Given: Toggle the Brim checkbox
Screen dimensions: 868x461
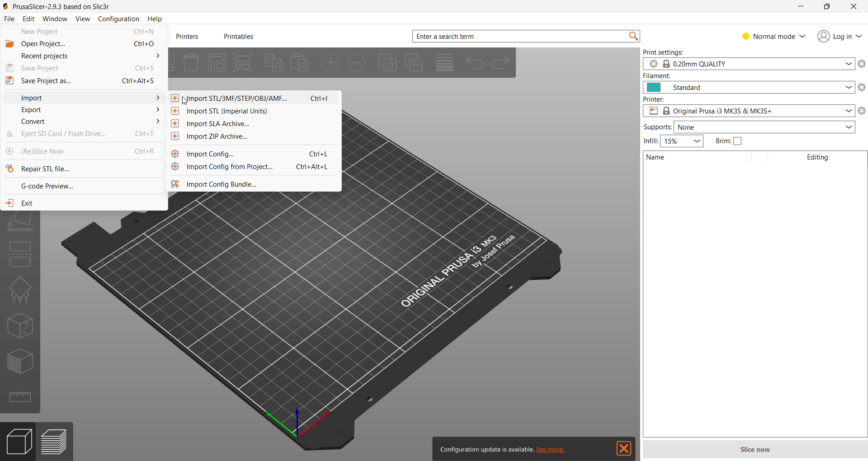Looking at the screenshot, I should coord(737,141).
